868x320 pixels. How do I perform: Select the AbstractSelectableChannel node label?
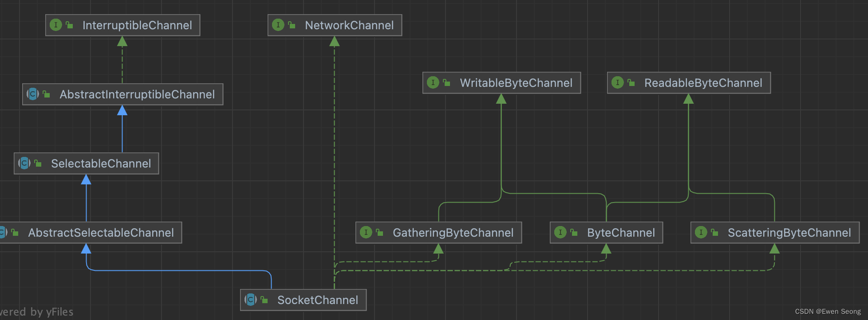coord(101,233)
